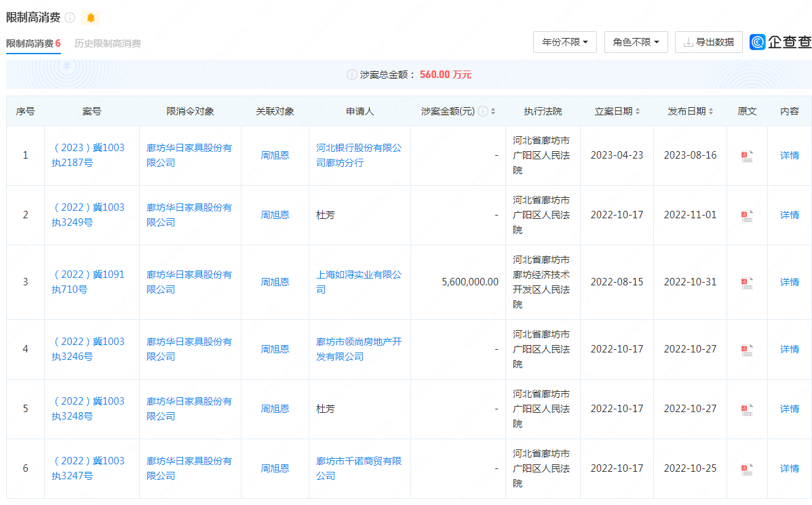Open the PDF original for case 冀1003执3248号
The width and height of the screenshot is (812, 505).
(x=747, y=409)
